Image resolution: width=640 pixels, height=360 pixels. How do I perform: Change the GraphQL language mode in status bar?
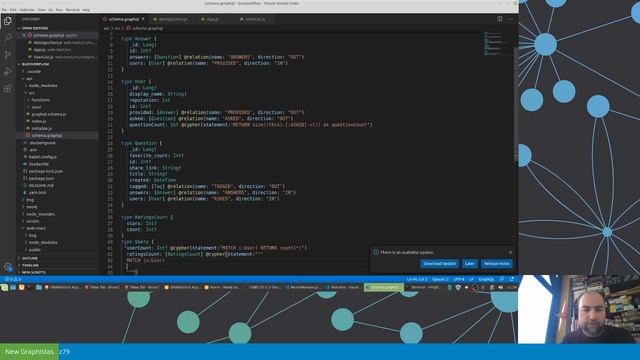[x=486, y=280]
